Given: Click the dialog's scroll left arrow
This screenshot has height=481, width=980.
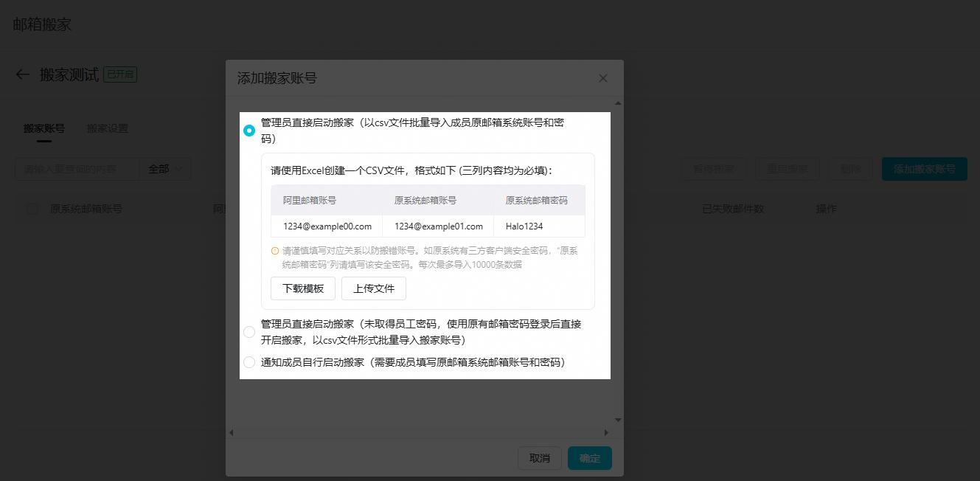Looking at the screenshot, I should [231, 432].
